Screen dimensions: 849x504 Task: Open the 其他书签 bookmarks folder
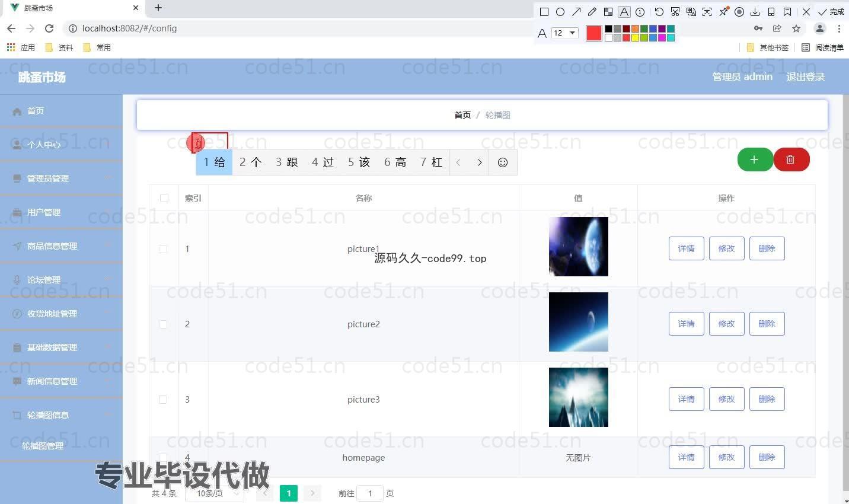768,47
